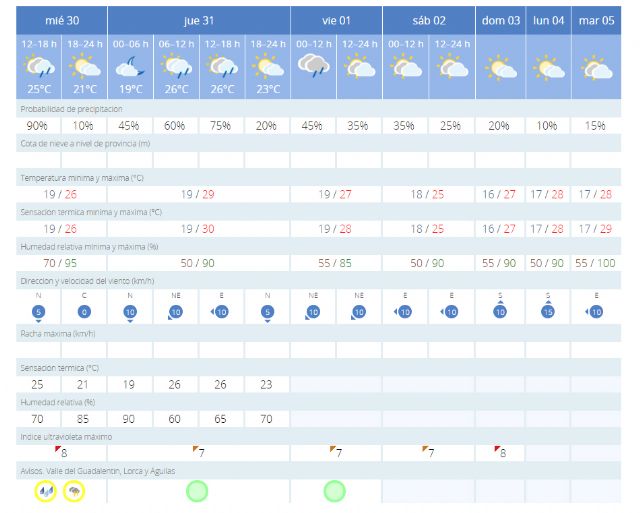This screenshot has width=640, height=513.
Task: Select the sáb 02 day header
Action: (x=428, y=20)
